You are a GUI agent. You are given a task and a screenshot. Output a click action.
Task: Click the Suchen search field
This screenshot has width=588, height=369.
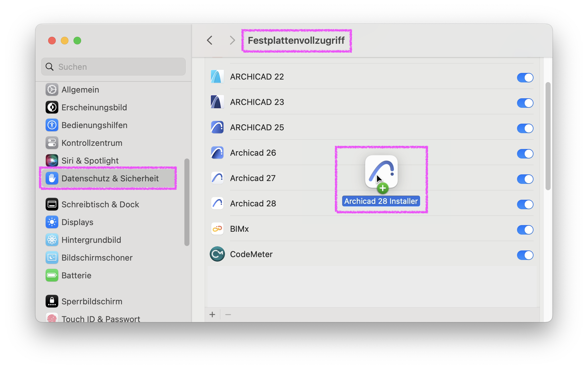(x=113, y=67)
